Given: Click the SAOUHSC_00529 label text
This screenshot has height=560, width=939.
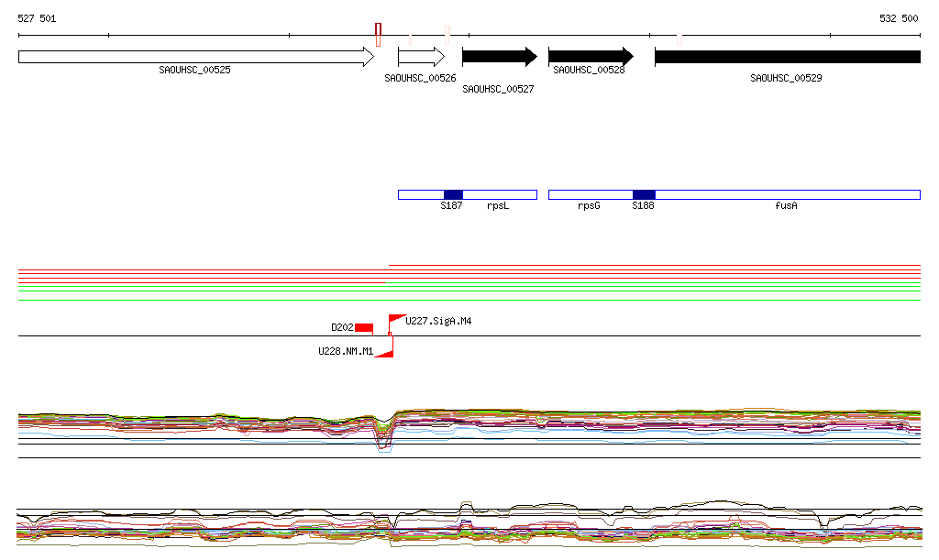Looking at the screenshot, I should click(x=786, y=79).
